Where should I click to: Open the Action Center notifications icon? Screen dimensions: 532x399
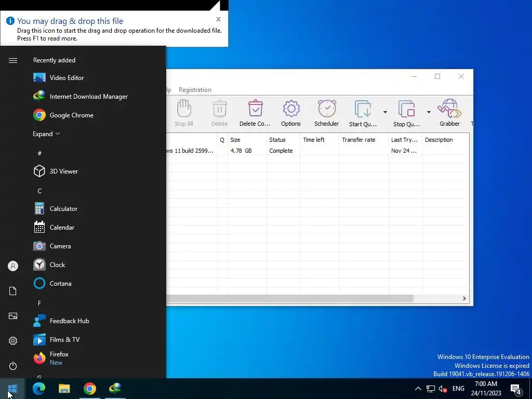(516, 389)
